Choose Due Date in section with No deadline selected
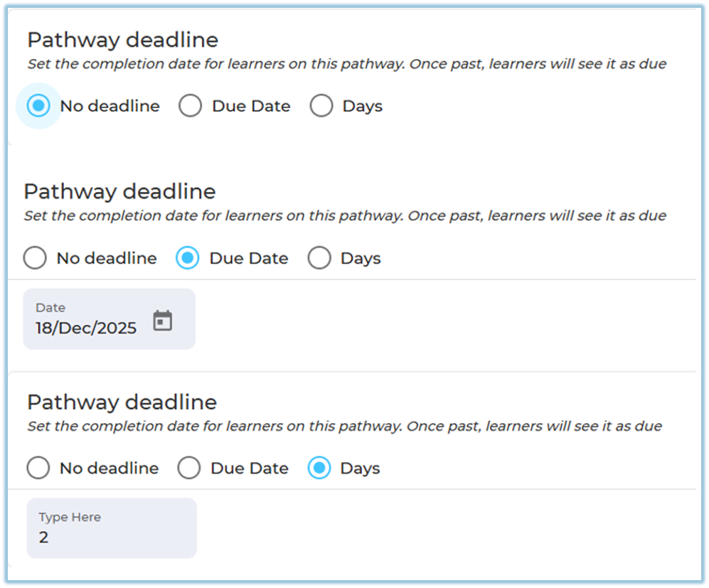 pyautogui.click(x=191, y=107)
